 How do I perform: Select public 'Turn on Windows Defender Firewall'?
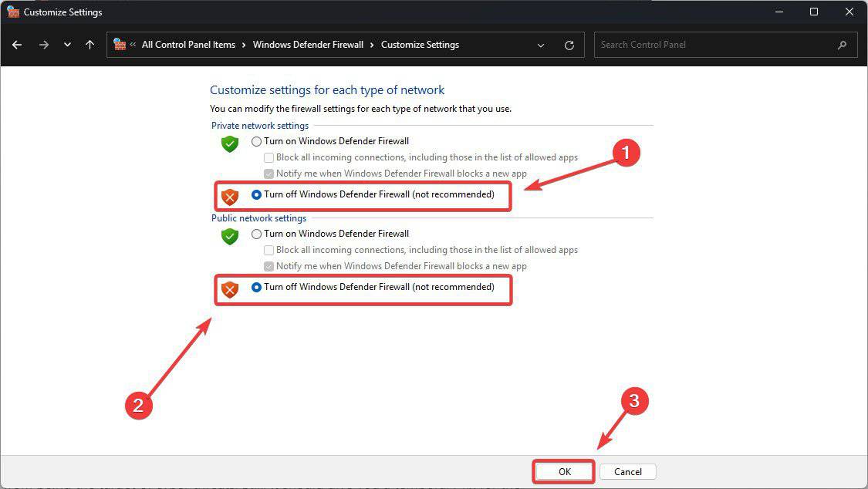point(256,234)
